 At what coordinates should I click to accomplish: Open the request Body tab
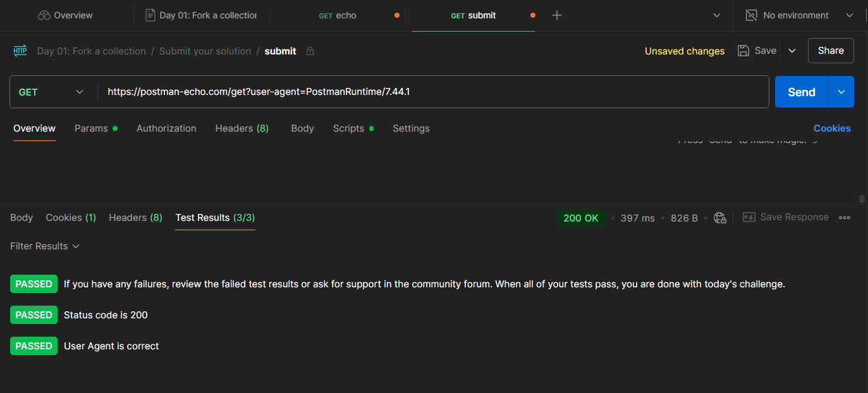pos(302,128)
